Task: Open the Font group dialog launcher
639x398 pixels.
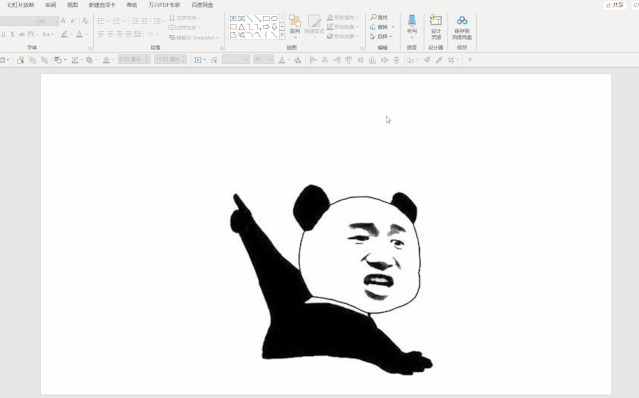Action: [x=90, y=48]
